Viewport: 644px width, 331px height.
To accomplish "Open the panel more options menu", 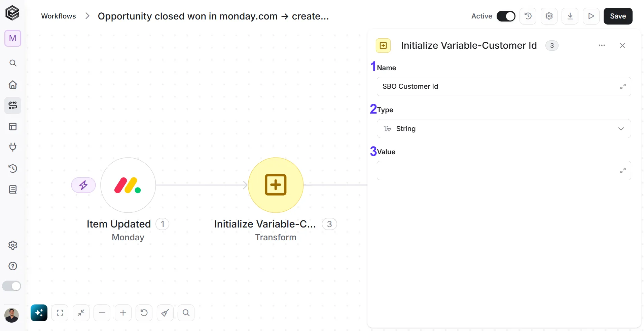I will pyautogui.click(x=602, y=45).
